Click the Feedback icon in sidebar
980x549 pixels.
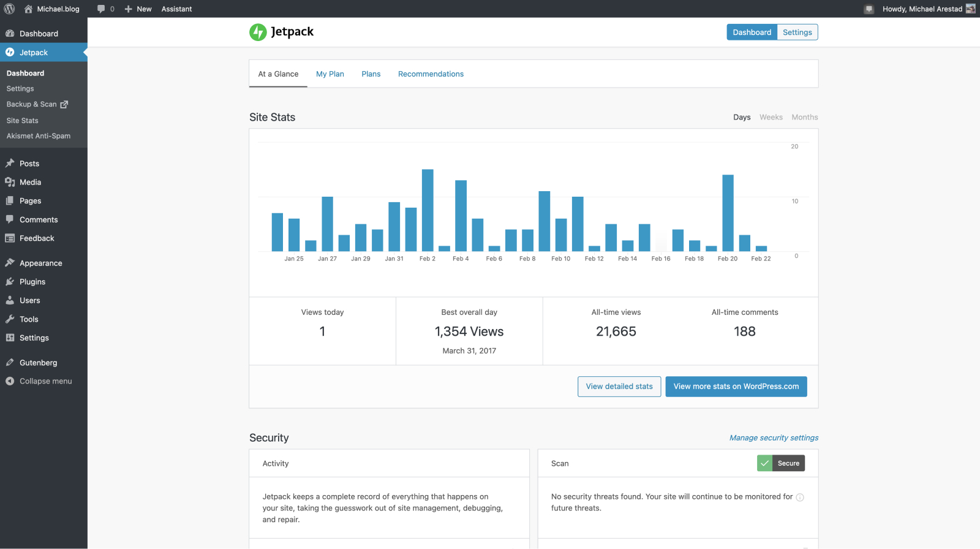(10, 238)
